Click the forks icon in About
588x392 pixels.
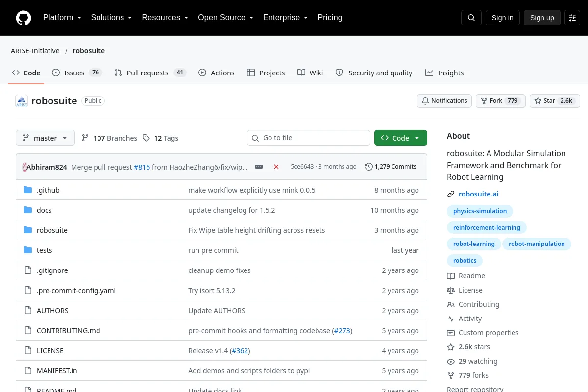[451, 375]
